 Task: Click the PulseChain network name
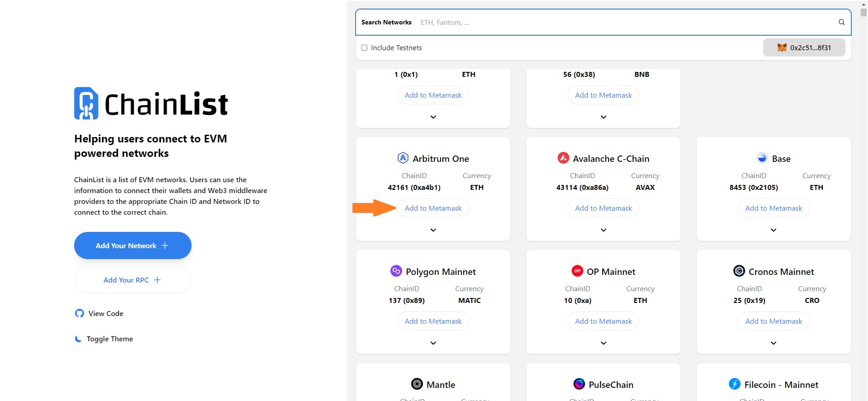tap(611, 385)
